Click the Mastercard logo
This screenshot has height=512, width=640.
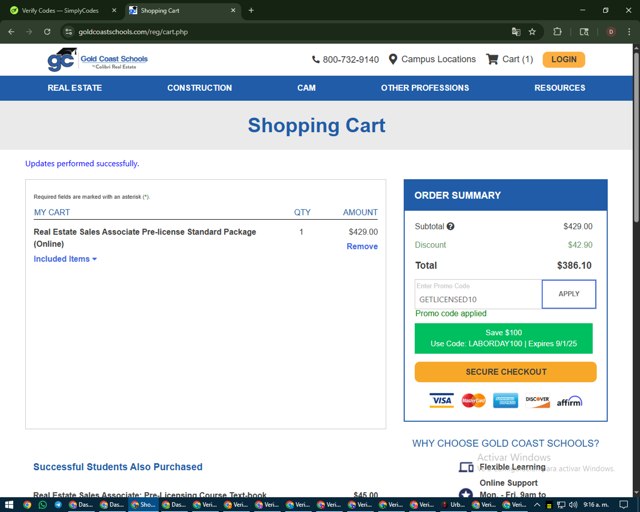click(x=473, y=401)
